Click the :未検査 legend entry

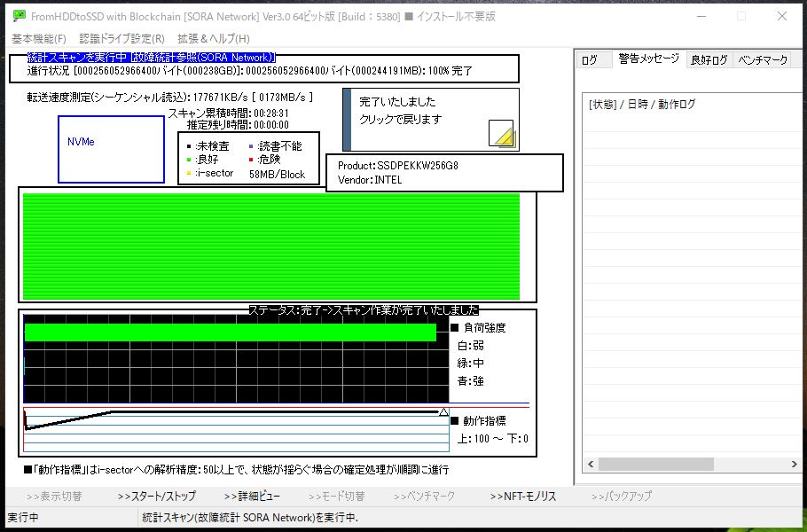coord(208,146)
